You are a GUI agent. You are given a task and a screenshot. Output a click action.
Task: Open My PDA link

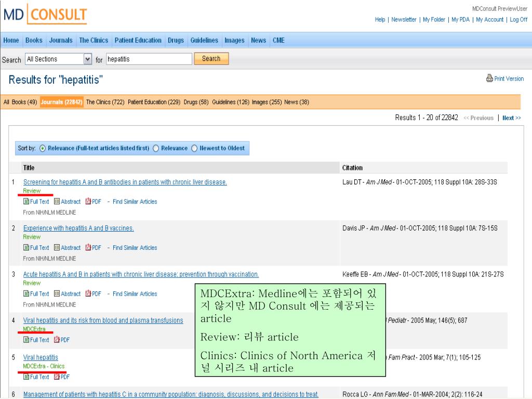point(460,20)
